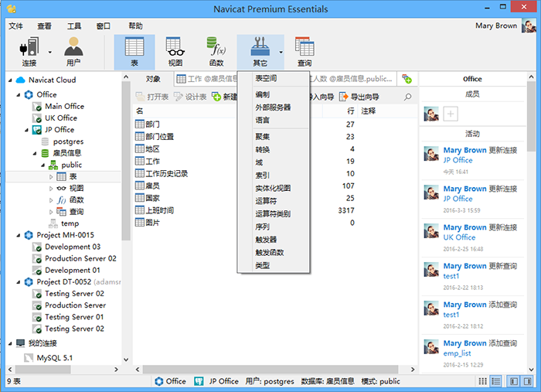The image size is (541, 392).
Task: Open the 函数 function toolbar icon
Action: [216, 52]
